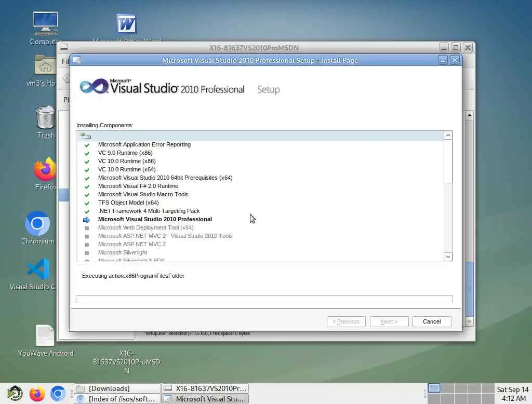532x404 pixels.
Task: Click pending icon beside Microsoft Silverlight
Action: (x=87, y=253)
